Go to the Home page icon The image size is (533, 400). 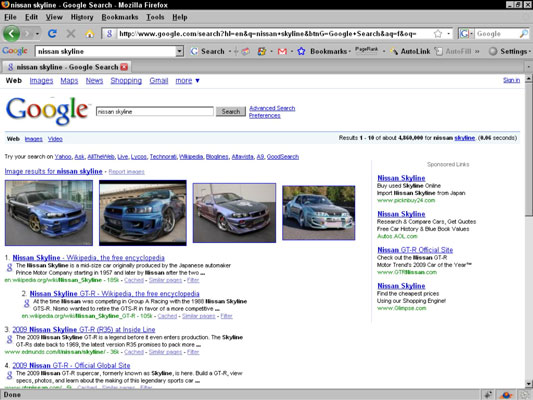90,34
